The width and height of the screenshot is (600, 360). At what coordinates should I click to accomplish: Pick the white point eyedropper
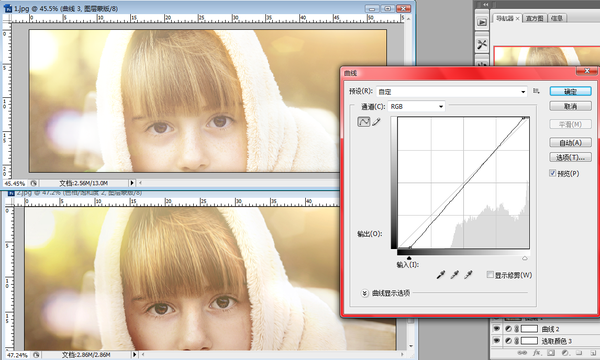[468, 275]
